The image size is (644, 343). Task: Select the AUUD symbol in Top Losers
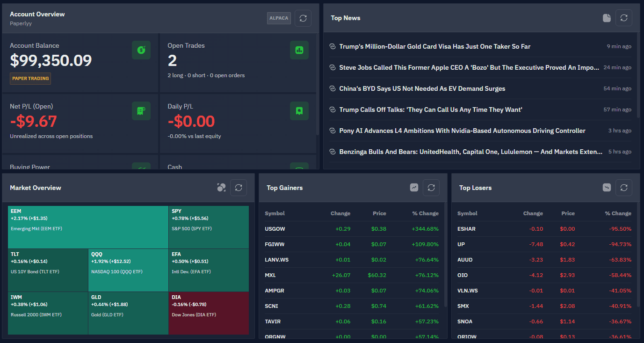(x=465, y=260)
